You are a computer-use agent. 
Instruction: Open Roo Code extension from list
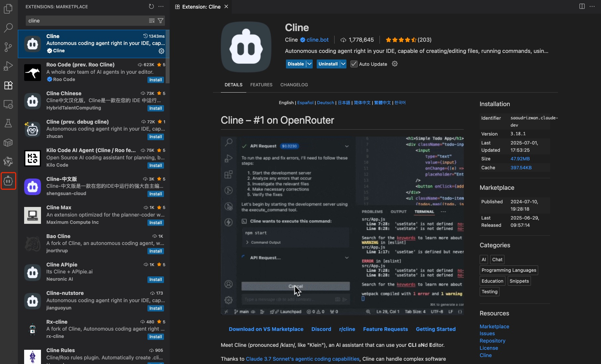click(x=94, y=72)
